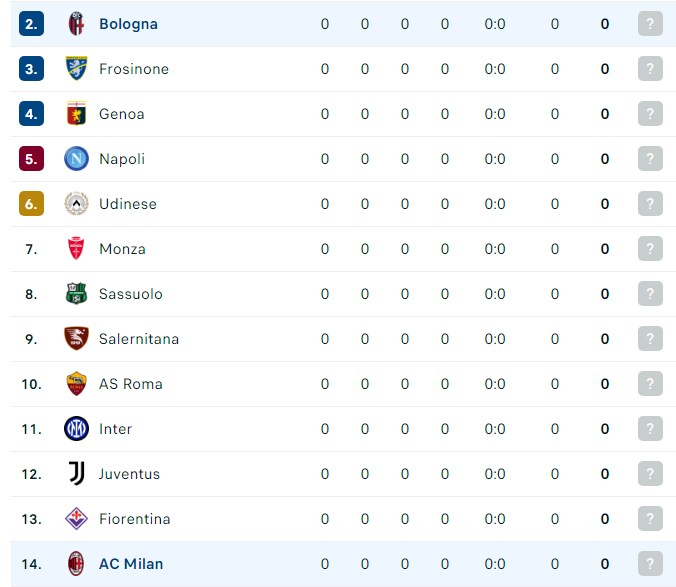Click the Fiorentina club crest
Viewport: 676px width, 587px height.
pos(76,518)
